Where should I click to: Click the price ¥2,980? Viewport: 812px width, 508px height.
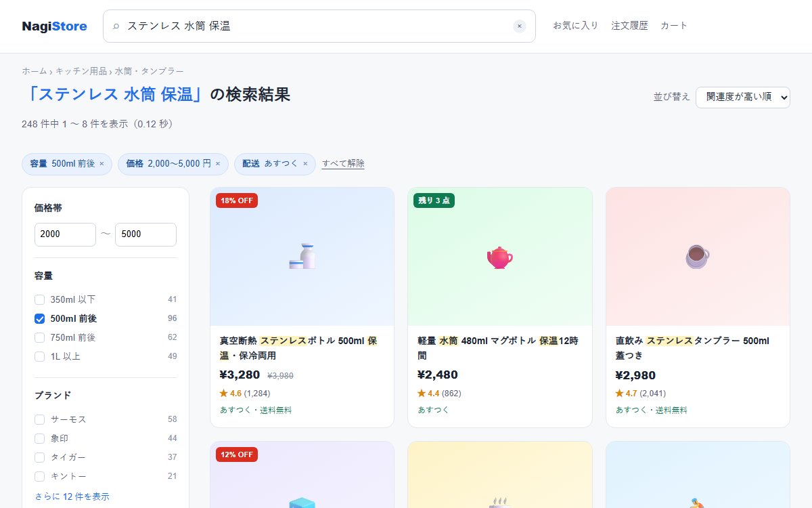click(635, 375)
